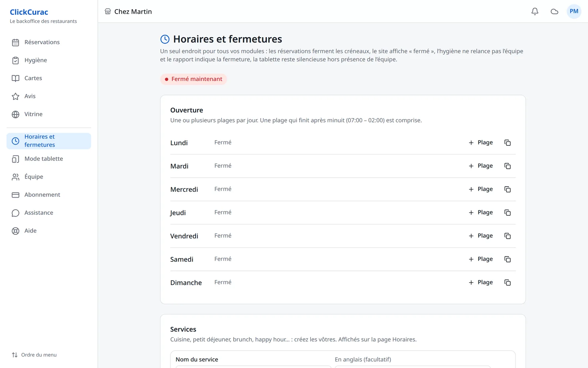Screen dimensions: 588x368
Task: Click the Services section heading
Action: tap(183, 329)
